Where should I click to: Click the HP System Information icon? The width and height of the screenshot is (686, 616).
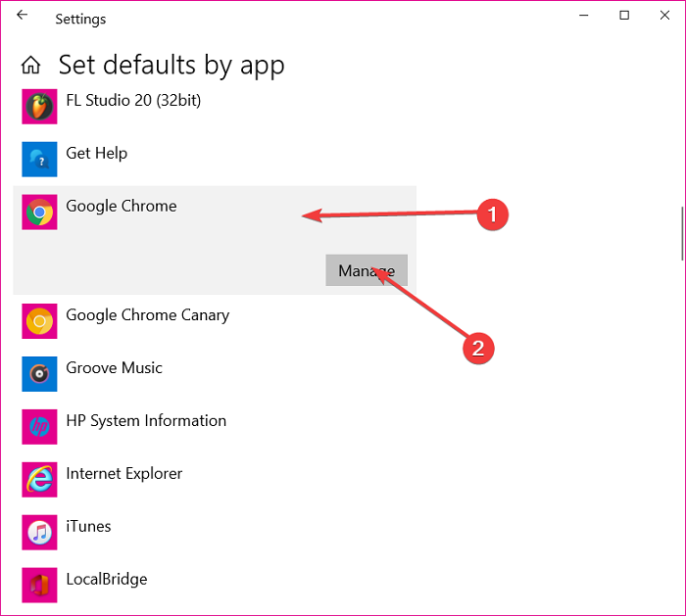[x=39, y=426]
